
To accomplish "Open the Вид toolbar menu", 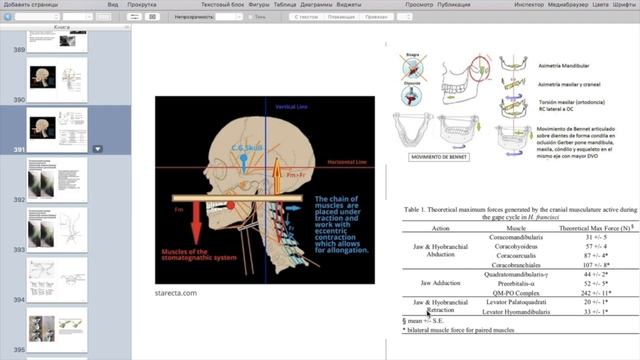I will 113,4.
